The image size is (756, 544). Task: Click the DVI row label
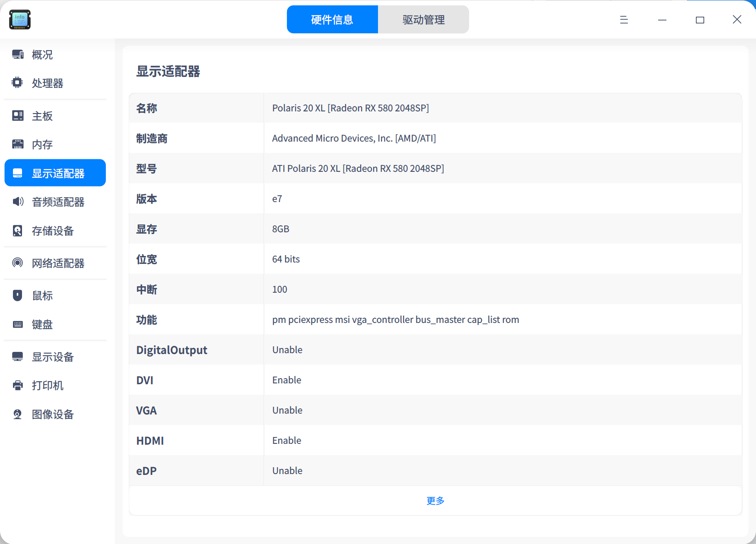pyautogui.click(x=145, y=380)
